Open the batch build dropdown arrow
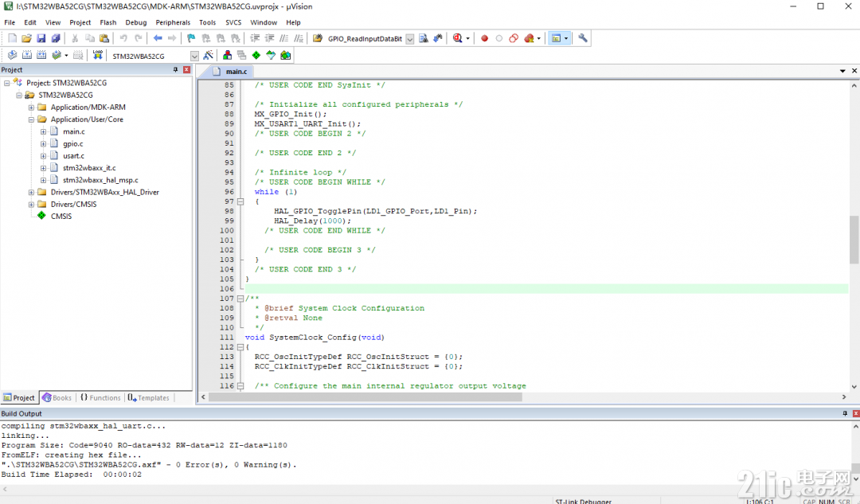 (x=66, y=56)
